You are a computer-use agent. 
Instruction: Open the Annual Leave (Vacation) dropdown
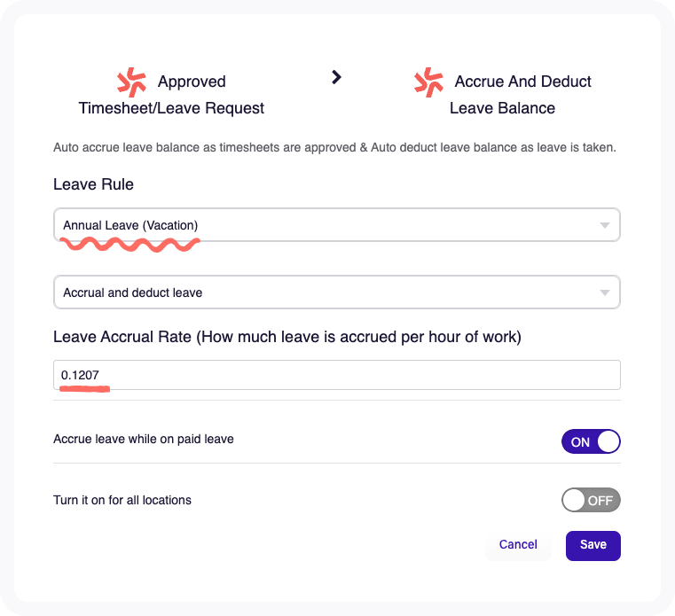point(337,225)
